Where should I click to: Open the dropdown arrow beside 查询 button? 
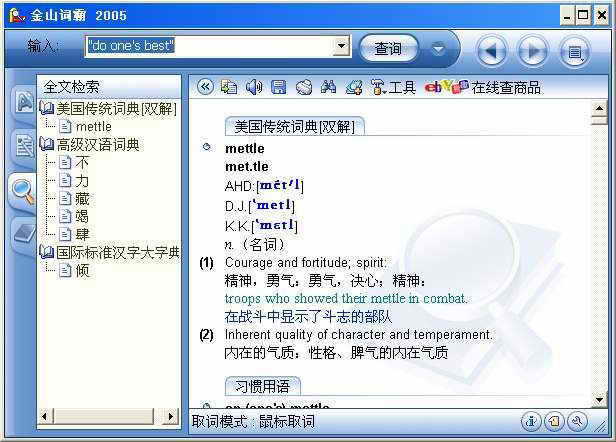click(438, 48)
